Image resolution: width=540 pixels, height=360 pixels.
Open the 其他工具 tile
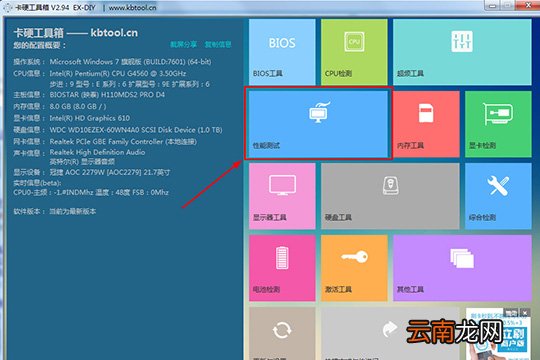[x=462, y=268]
